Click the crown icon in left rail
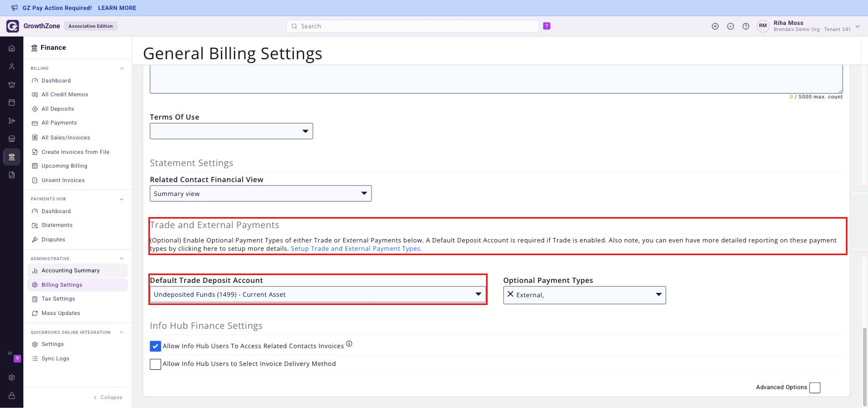868x408 pixels. [12, 85]
